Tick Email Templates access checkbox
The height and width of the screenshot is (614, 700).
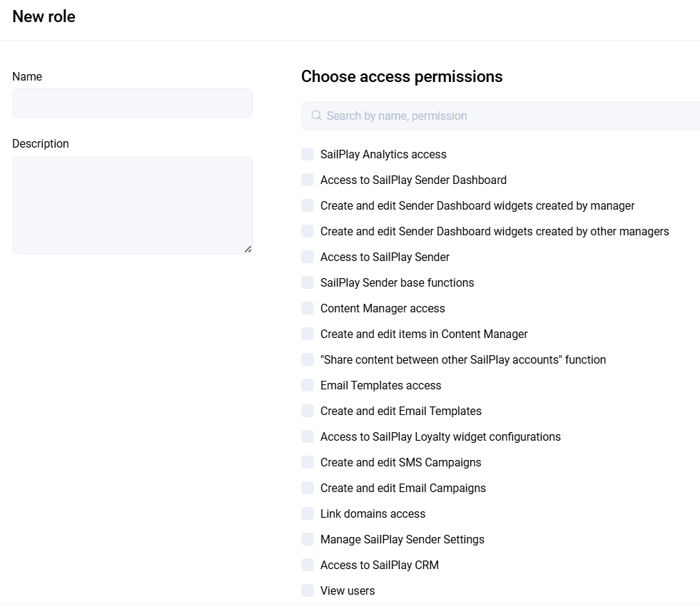click(x=308, y=385)
